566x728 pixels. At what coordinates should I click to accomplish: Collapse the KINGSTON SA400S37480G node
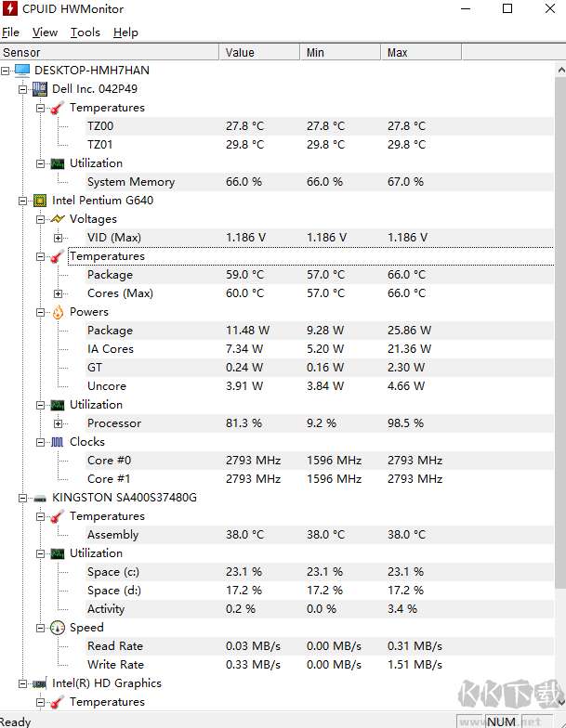[x=23, y=498]
